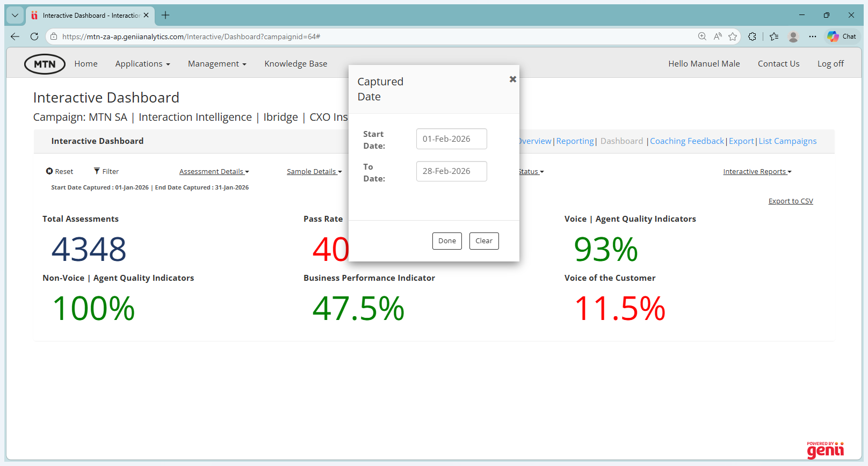Open the Sample Details dropdown
The width and height of the screenshot is (868, 466).
(314, 172)
